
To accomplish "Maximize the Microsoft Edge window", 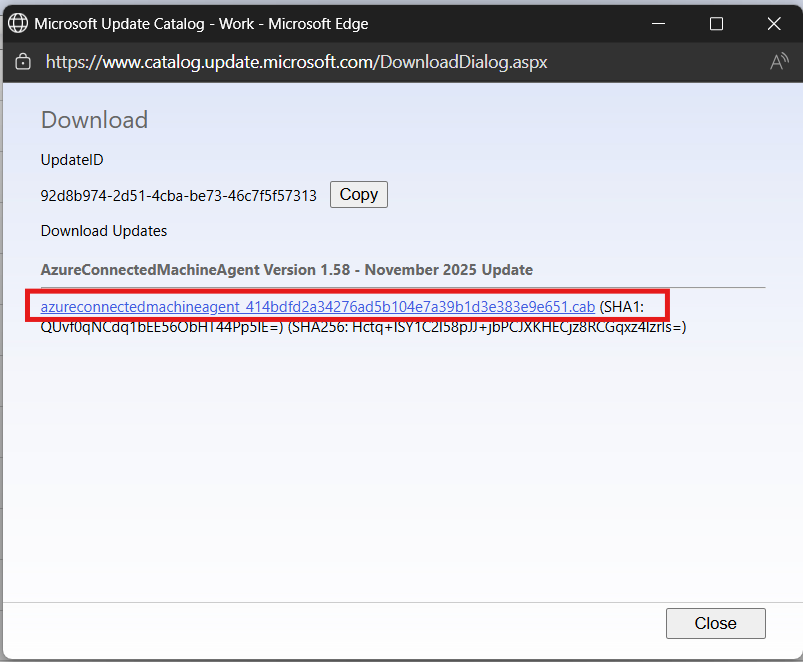I will [716, 24].
